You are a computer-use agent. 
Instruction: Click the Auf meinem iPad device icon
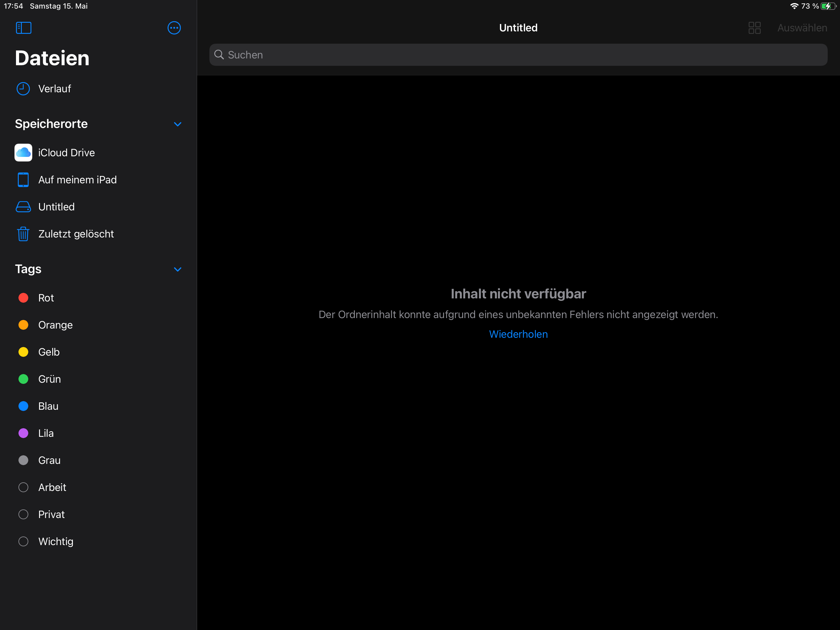[x=23, y=180]
